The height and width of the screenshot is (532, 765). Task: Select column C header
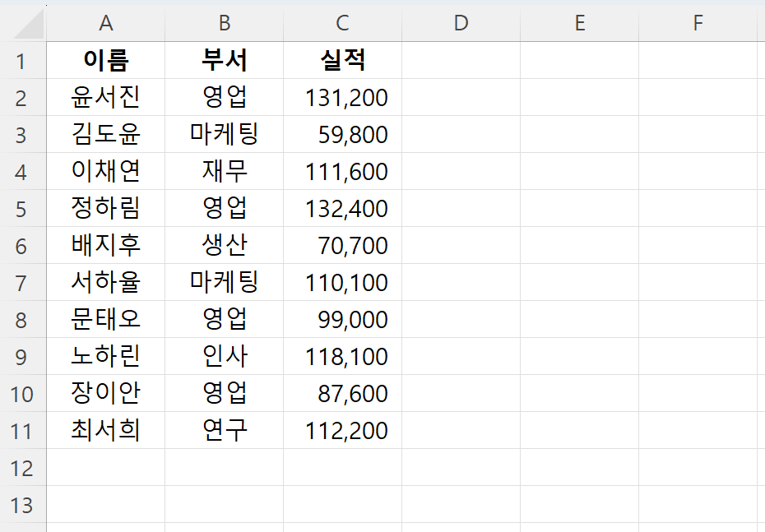point(341,23)
